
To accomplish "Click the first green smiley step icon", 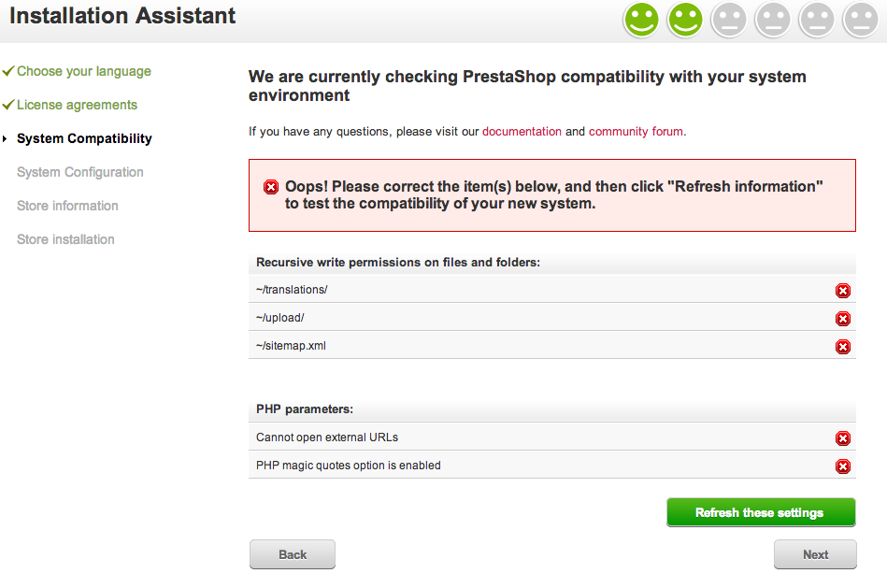I will 641,20.
